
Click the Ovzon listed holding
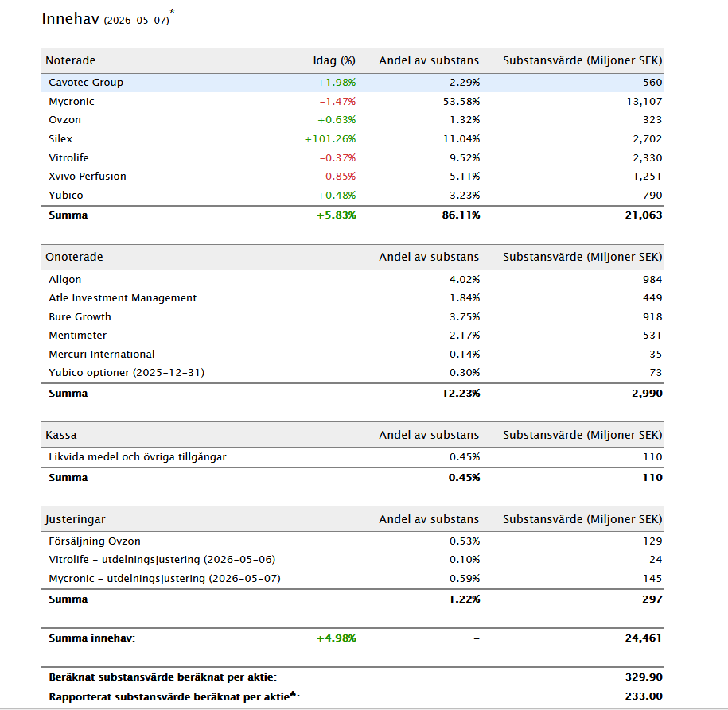[65, 120]
